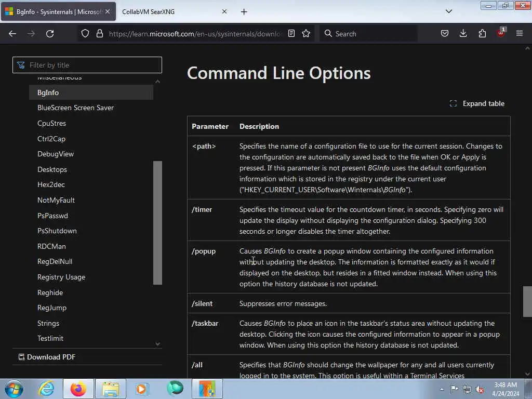Open BlueScreen Screen Saver article
This screenshot has width=532, height=399.
click(x=76, y=108)
